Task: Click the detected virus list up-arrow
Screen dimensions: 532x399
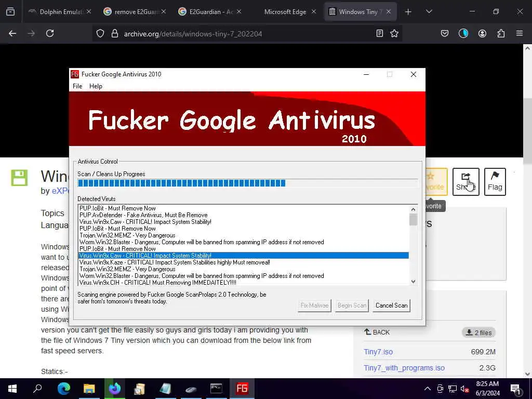Action: (x=413, y=210)
